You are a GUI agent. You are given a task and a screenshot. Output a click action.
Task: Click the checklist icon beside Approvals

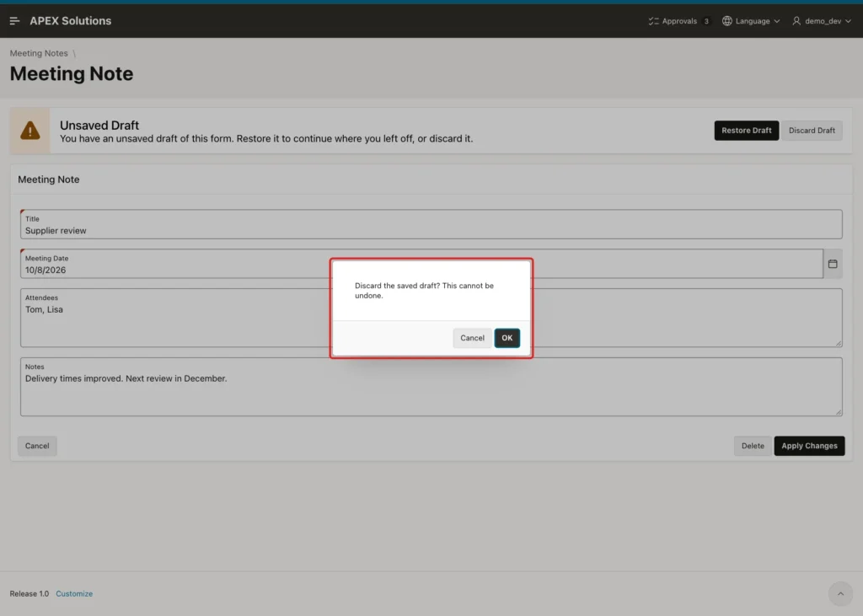[653, 21]
